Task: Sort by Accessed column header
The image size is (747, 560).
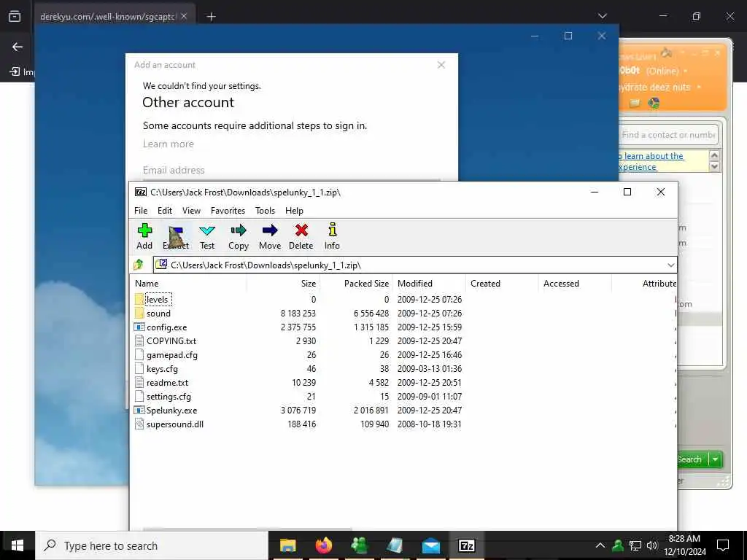Action: (x=575, y=284)
